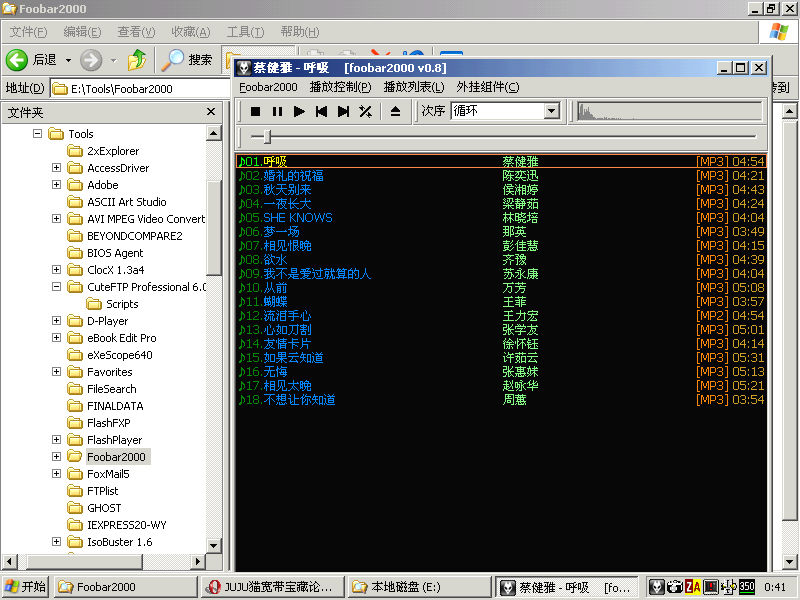800x600 pixels.
Task: Click the folder tree scroll-down arrow
Action: [x=214, y=545]
